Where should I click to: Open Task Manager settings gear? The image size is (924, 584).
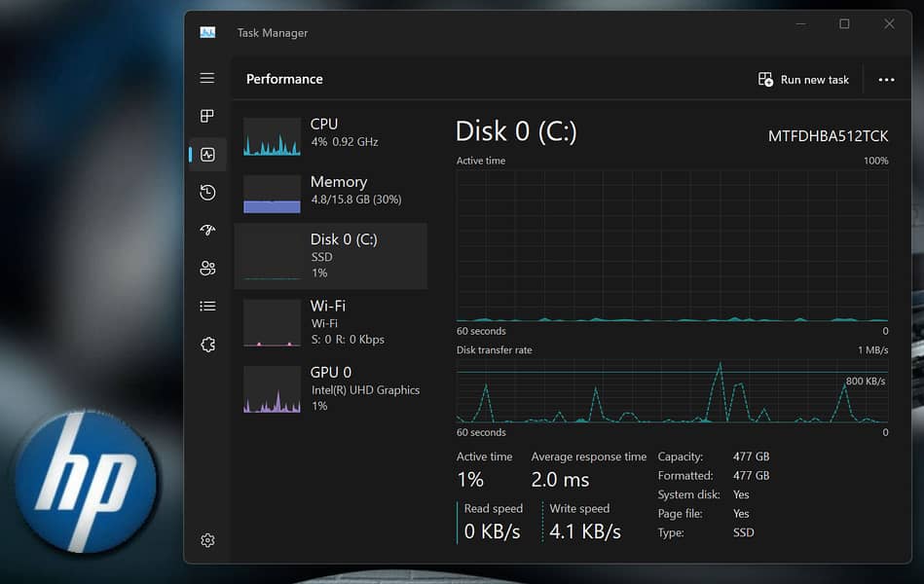[x=207, y=540]
